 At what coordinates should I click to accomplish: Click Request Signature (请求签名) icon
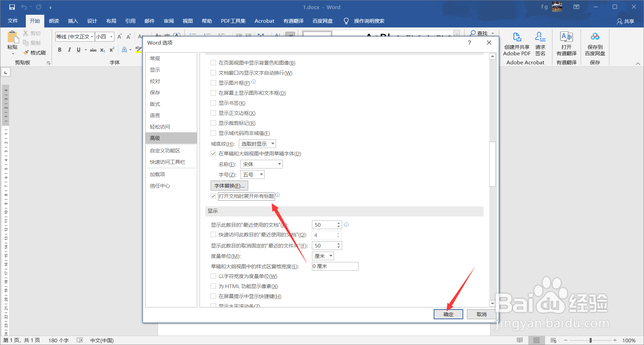[540, 37]
